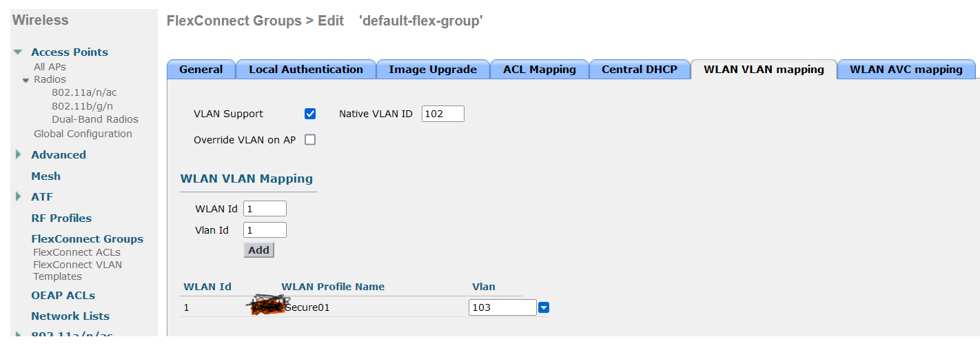
Task: Open the All APs link
Action: click(50, 67)
